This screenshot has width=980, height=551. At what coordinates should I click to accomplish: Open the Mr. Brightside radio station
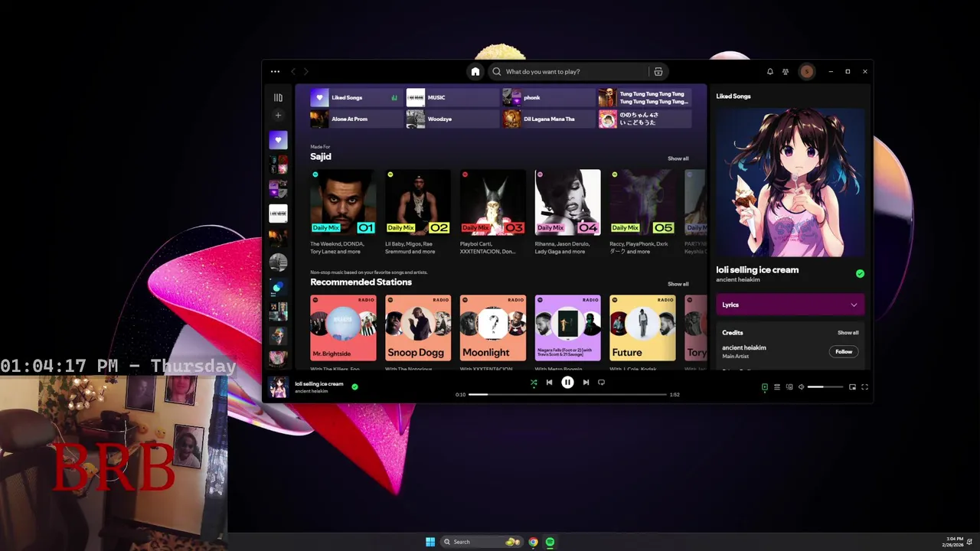[343, 328]
